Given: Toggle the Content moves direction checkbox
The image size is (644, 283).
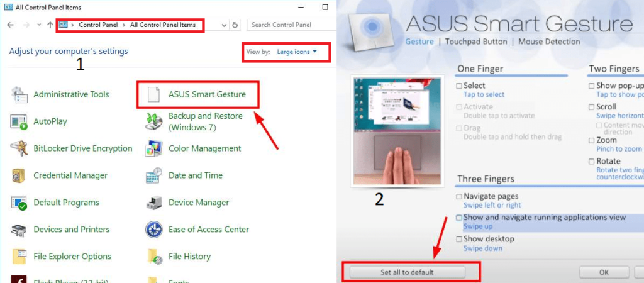Looking at the screenshot, I should click(599, 125).
